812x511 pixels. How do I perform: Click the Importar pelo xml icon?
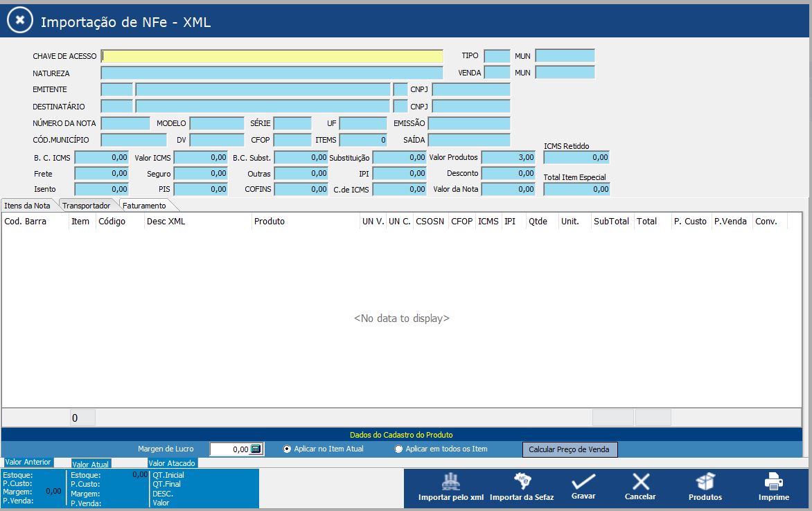click(x=451, y=482)
